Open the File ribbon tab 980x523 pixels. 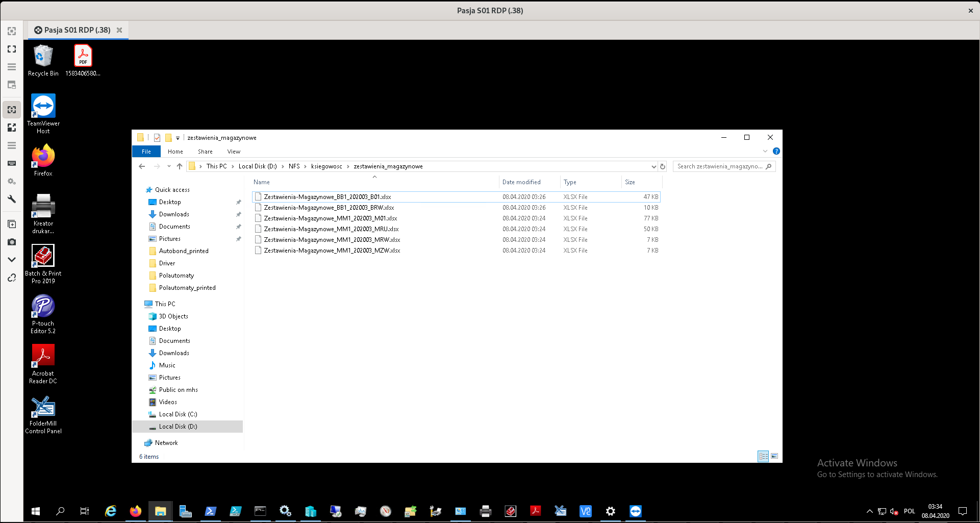146,152
